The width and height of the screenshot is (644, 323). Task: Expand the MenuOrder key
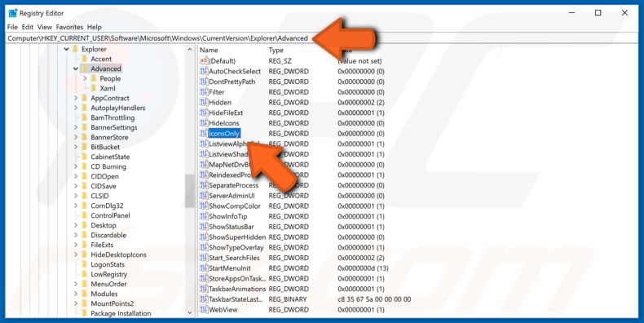click(x=76, y=284)
